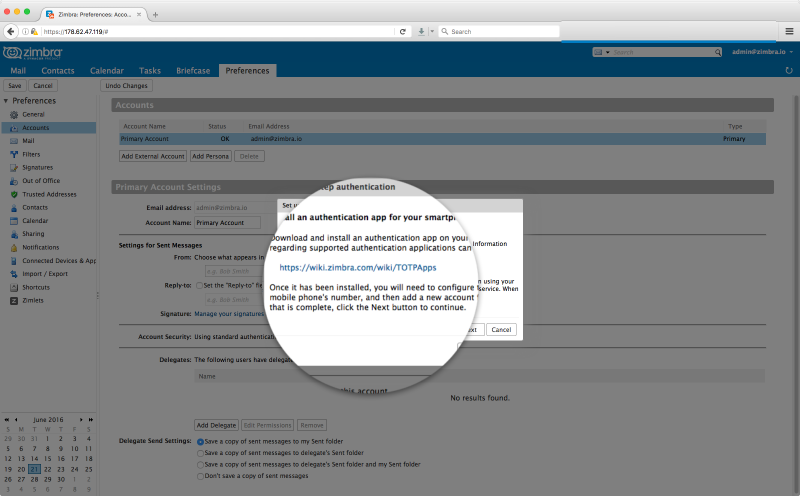Open browser downloads dropdown arrow
Screen dimensions: 800x496
432,32
